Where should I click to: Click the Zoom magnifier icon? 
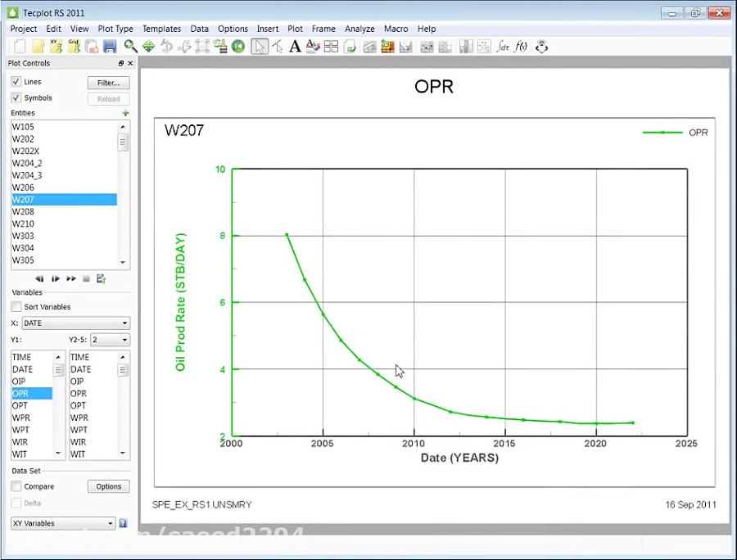(131, 47)
